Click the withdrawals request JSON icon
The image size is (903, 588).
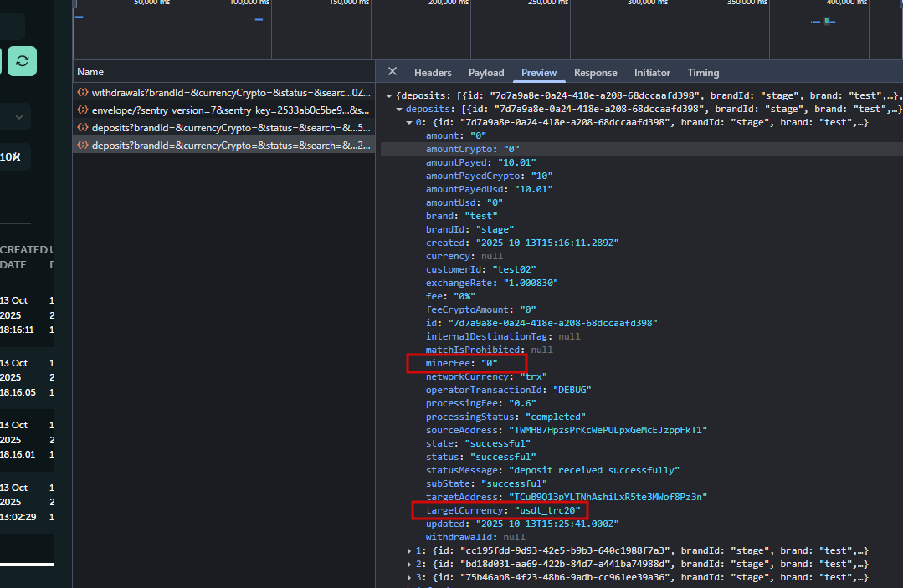[x=82, y=92]
